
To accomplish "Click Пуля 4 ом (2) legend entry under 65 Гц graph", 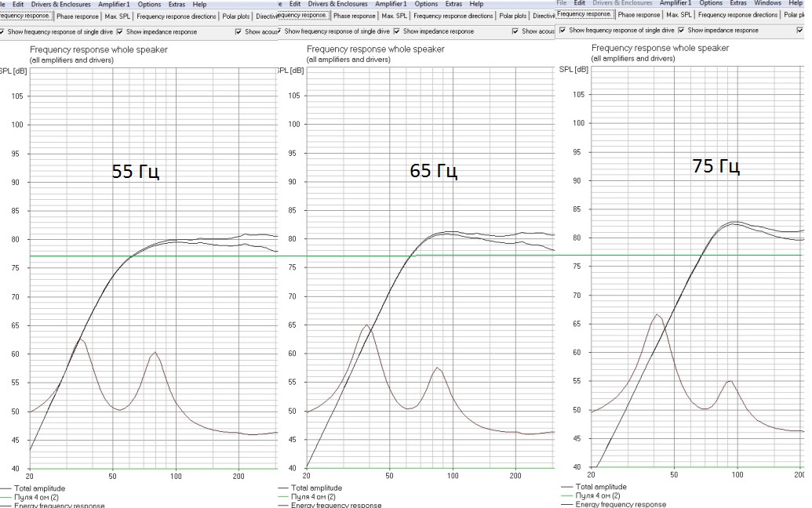I will pos(313,496).
